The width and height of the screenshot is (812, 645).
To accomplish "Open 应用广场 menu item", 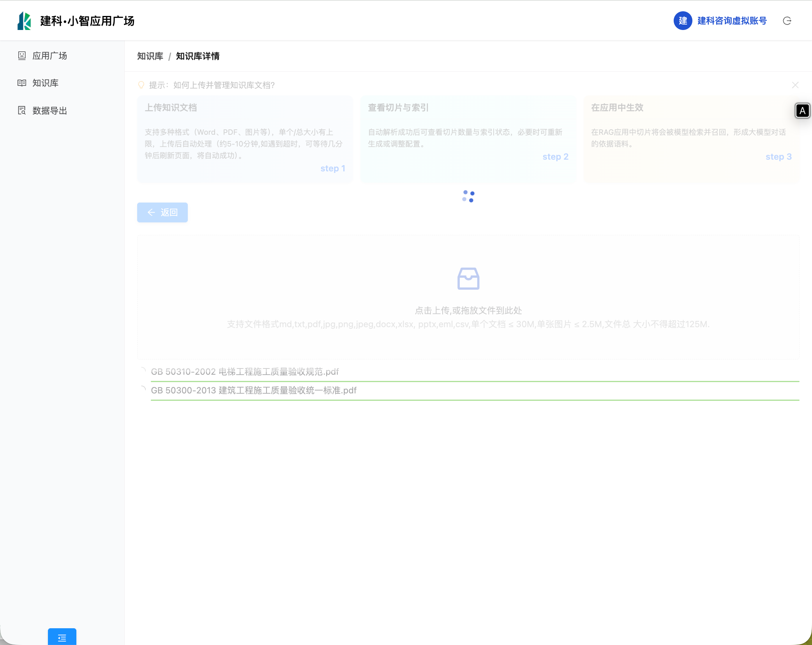I will coord(50,56).
